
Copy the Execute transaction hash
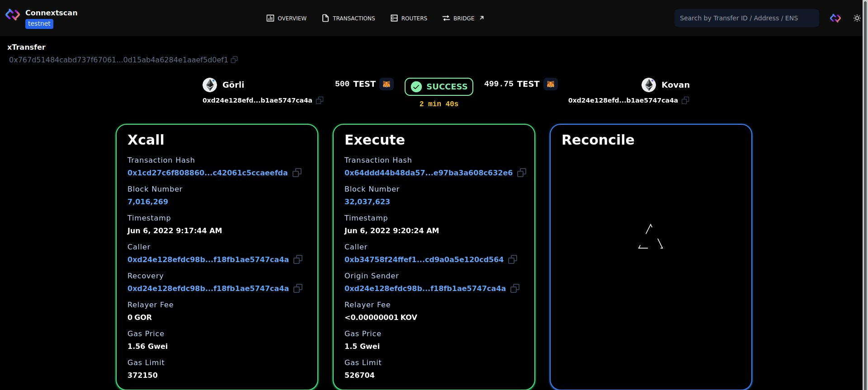tap(522, 173)
